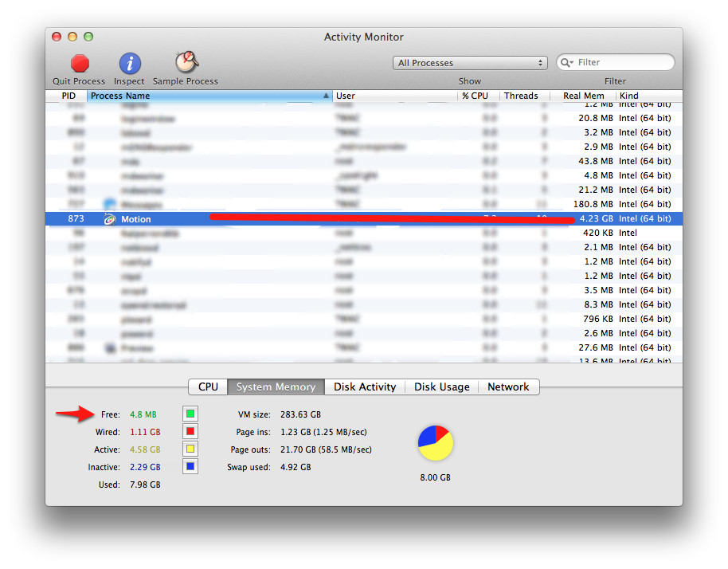Open the All Processes dropdown
This screenshot has height=569, width=728.
(x=470, y=63)
